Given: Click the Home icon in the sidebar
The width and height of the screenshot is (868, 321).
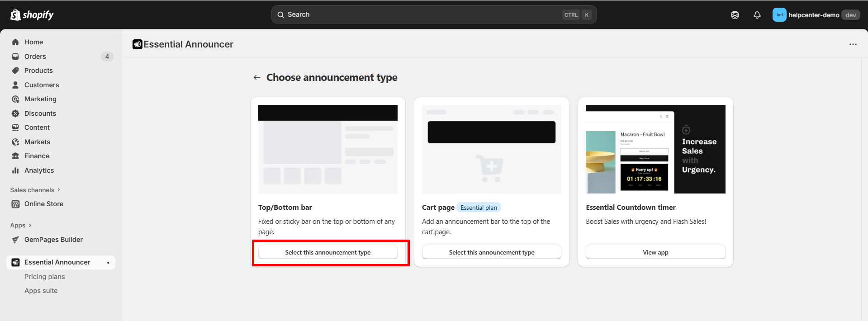Looking at the screenshot, I should (x=15, y=42).
